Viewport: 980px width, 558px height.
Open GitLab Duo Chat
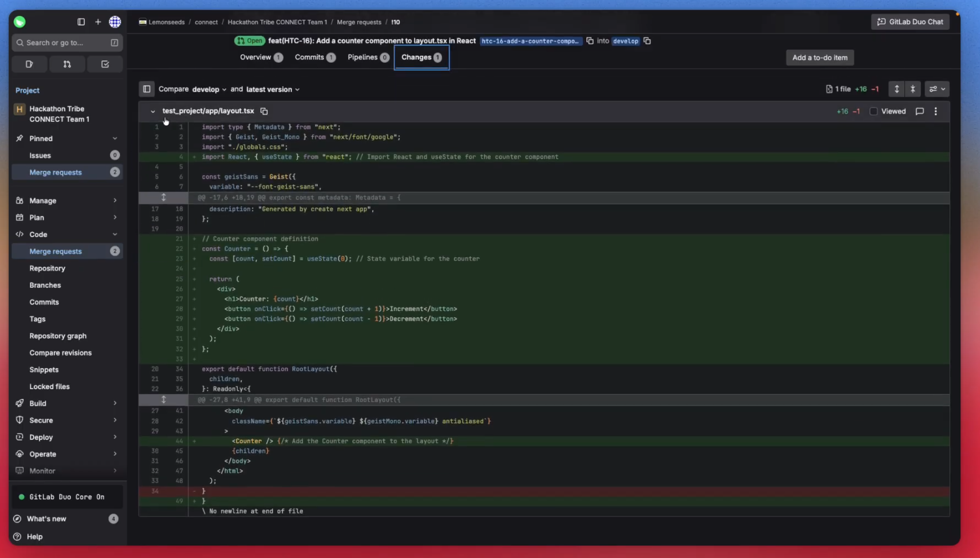(910, 21)
